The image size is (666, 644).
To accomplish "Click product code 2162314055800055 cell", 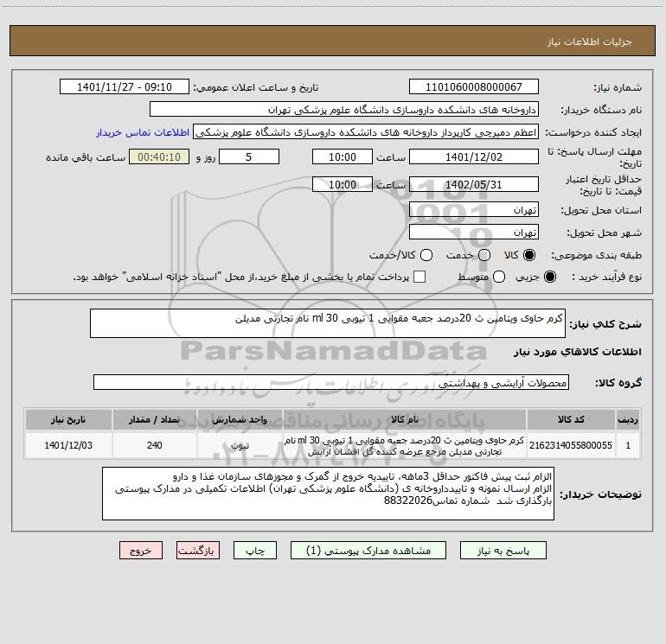I will point(571,445).
